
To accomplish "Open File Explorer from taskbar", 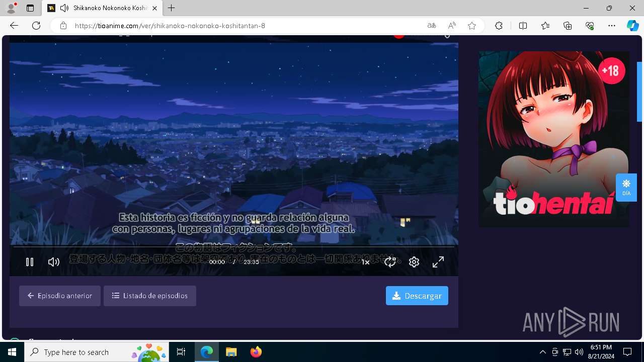I will [231, 352].
